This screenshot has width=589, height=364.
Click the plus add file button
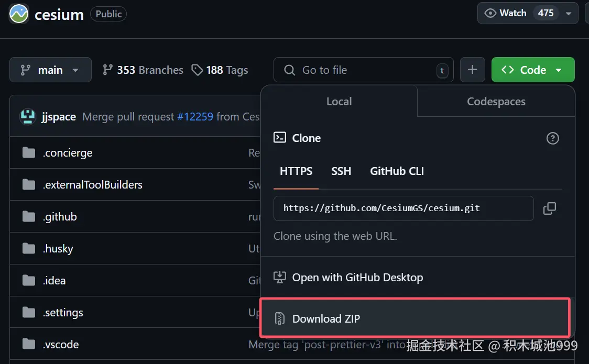pyautogui.click(x=472, y=70)
